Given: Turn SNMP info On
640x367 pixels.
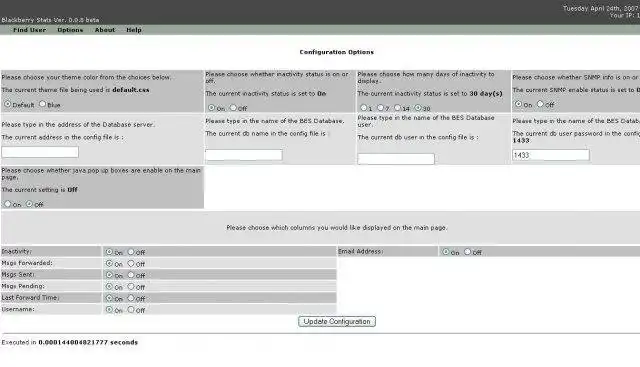Looking at the screenshot, I should (x=518, y=104).
